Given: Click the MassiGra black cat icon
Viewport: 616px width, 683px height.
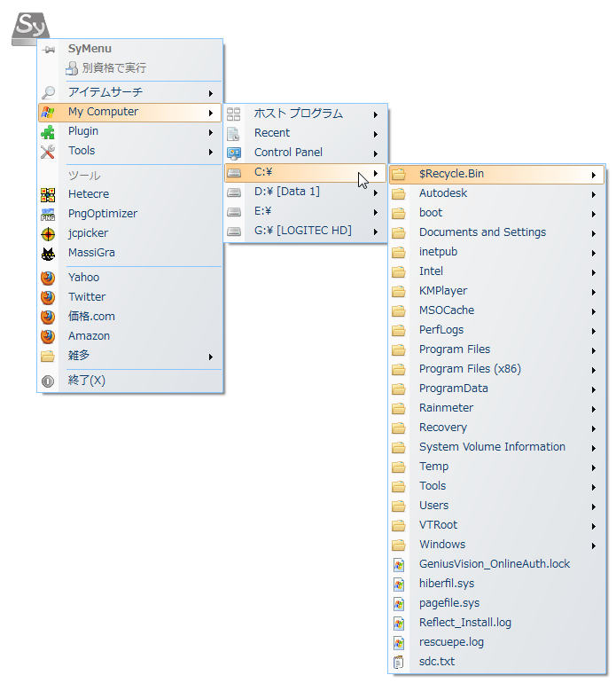Looking at the screenshot, I should click(48, 254).
